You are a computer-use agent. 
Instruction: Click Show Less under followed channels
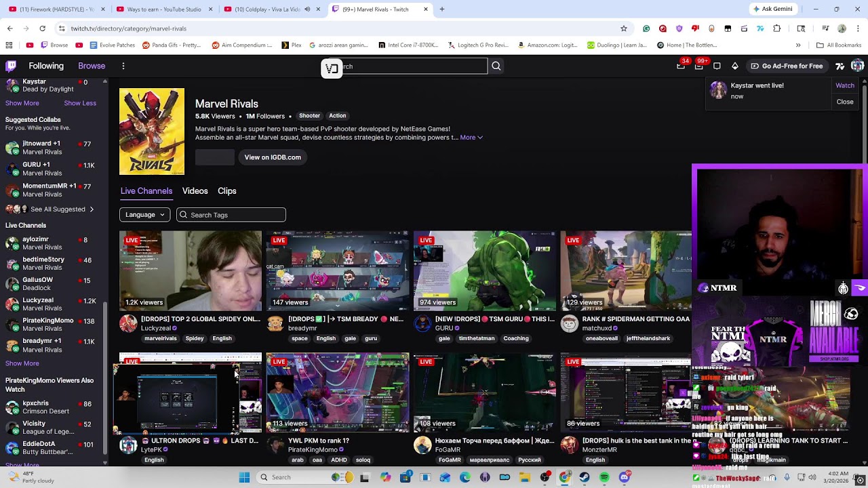tap(80, 103)
